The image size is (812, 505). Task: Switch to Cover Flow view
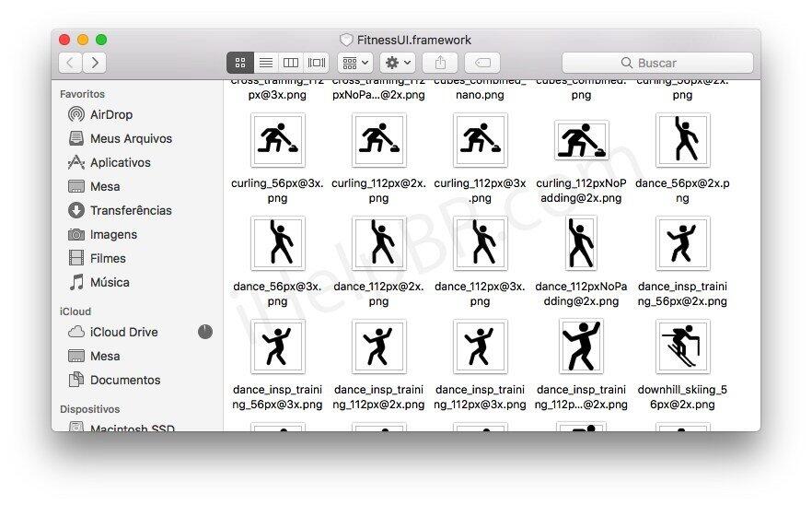click(x=317, y=63)
